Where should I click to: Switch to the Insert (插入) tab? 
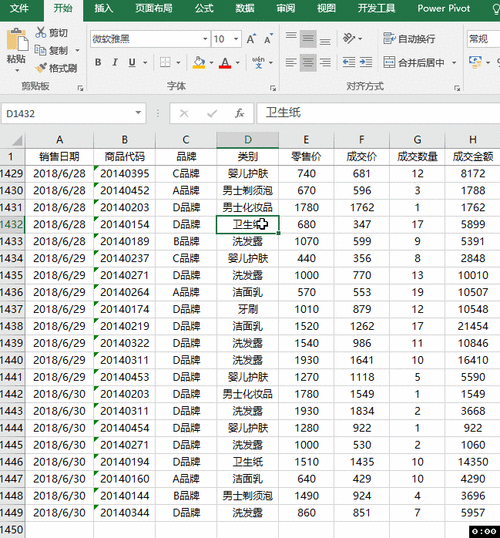(104, 8)
